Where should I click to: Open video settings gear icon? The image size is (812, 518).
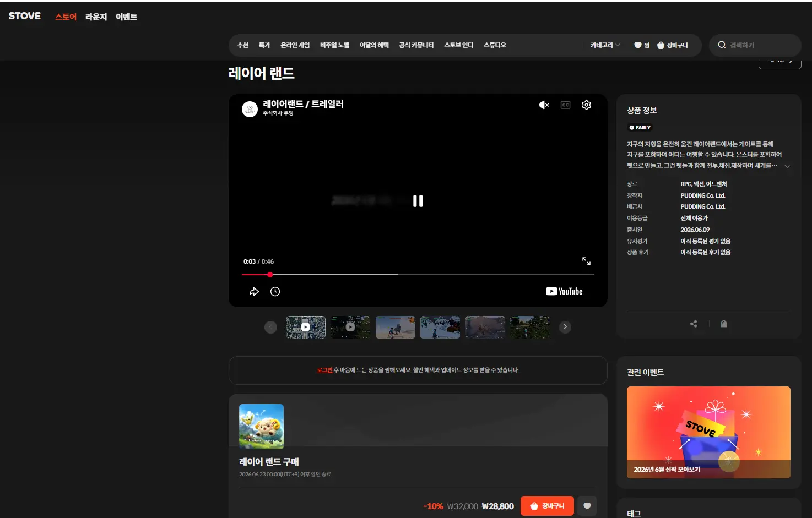tap(586, 105)
